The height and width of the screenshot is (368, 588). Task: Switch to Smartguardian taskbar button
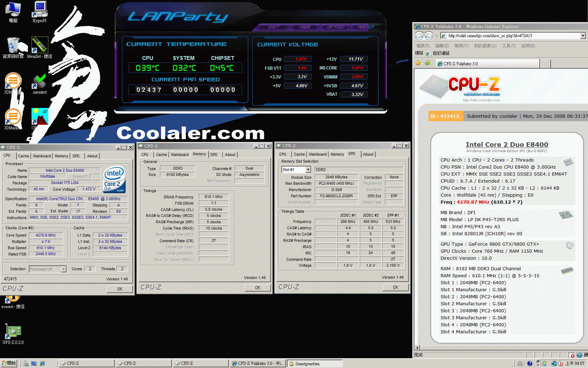click(x=315, y=363)
